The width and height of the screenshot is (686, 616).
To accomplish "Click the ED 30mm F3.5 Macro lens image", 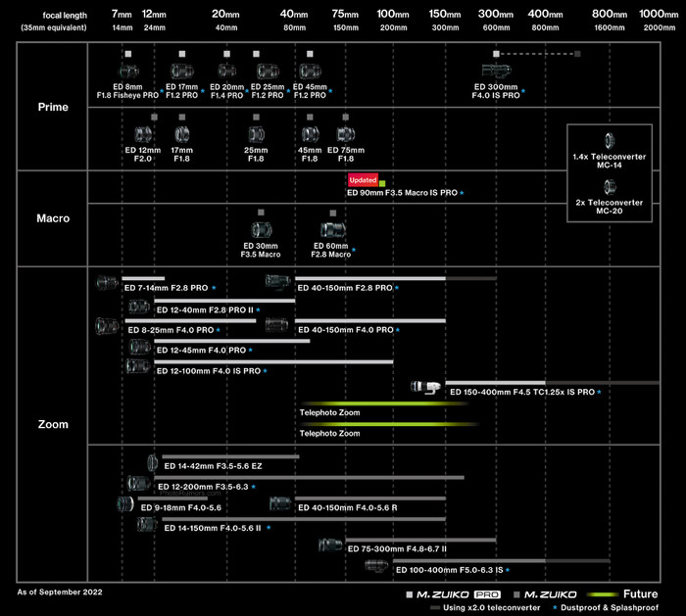I will pos(262,229).
